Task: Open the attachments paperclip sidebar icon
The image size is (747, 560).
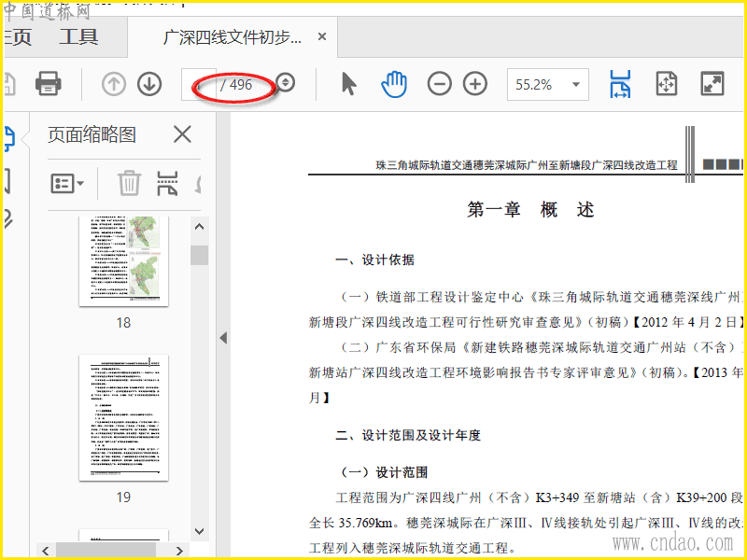Action: 7,218
